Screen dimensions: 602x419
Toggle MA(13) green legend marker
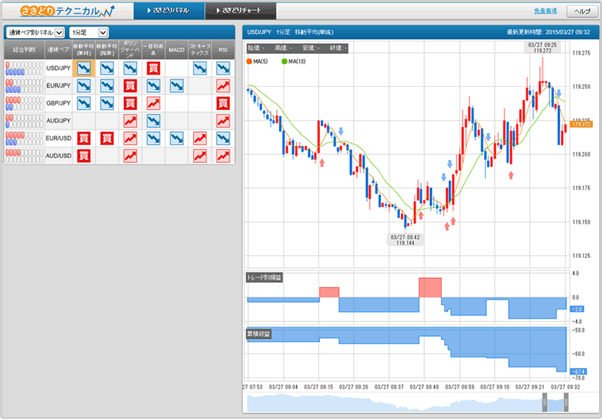(284, 61)
